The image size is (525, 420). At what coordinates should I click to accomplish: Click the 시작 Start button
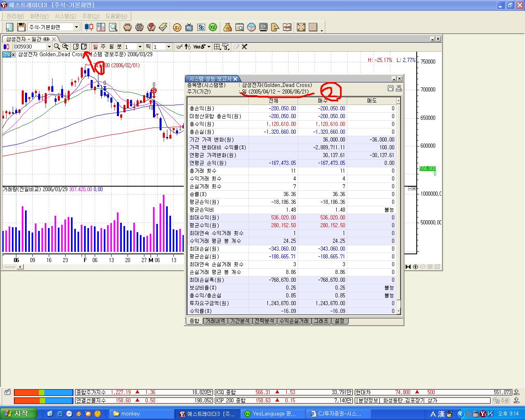19,413
